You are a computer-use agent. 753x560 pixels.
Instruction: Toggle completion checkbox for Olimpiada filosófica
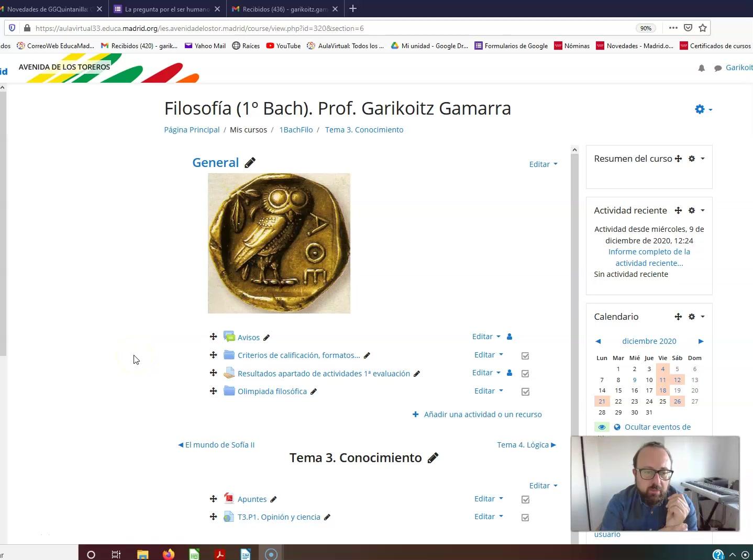click(525, 392)
